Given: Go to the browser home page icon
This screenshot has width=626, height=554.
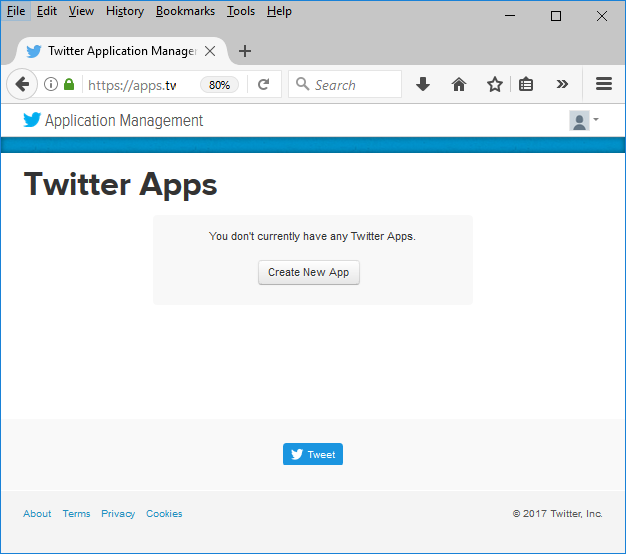Looking at the screenshot, I should click(459, 84).
